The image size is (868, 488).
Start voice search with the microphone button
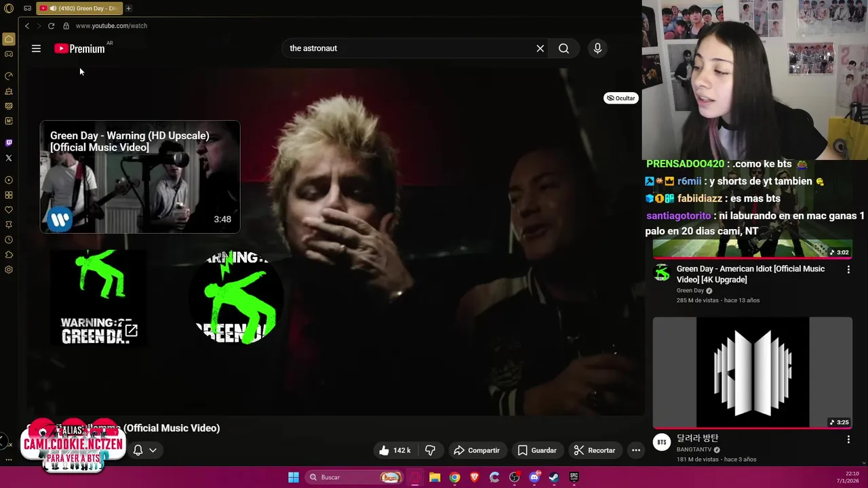(597, 48)
